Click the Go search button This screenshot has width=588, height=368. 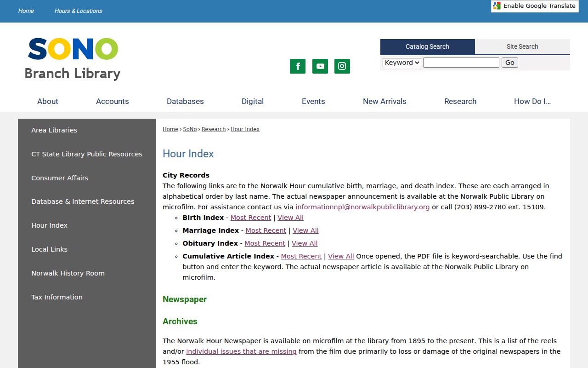510,63
